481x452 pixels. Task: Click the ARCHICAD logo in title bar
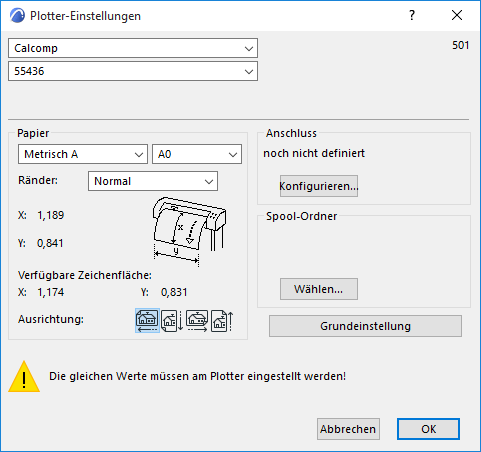coord(17,16)
